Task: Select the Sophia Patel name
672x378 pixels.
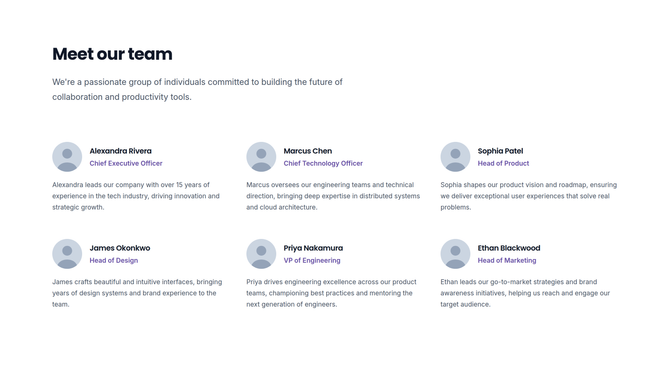Action: (500, 151)
